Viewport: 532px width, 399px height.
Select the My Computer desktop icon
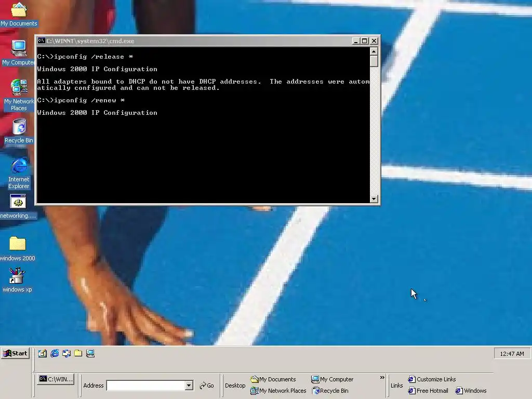click(x=19, y=52)
